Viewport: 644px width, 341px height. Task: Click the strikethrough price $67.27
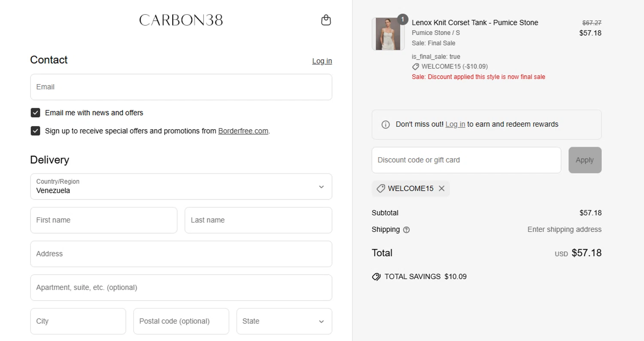(x=592, y=23)
